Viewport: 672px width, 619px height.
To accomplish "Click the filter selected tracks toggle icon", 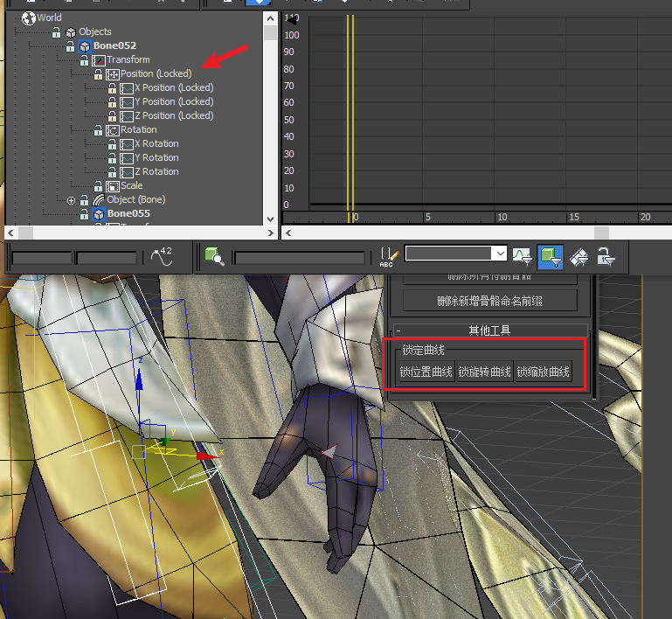I will pyautogui.click(x=550, y=255).
